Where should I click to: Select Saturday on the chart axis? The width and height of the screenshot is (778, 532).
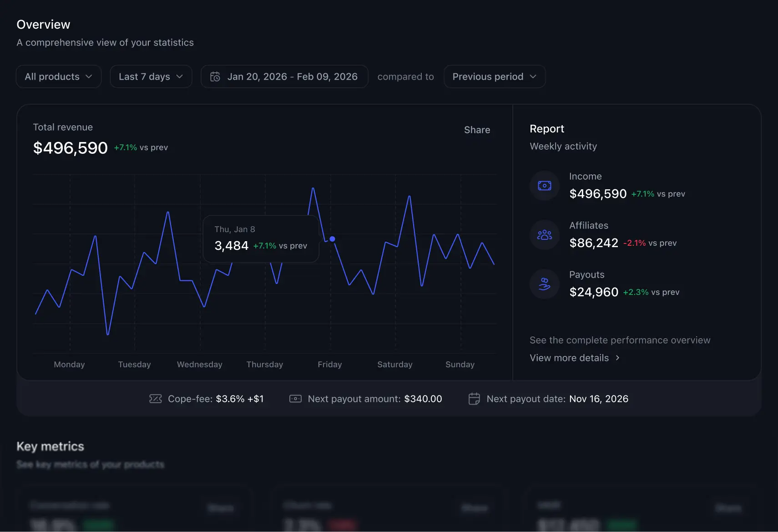click(395, 364)
